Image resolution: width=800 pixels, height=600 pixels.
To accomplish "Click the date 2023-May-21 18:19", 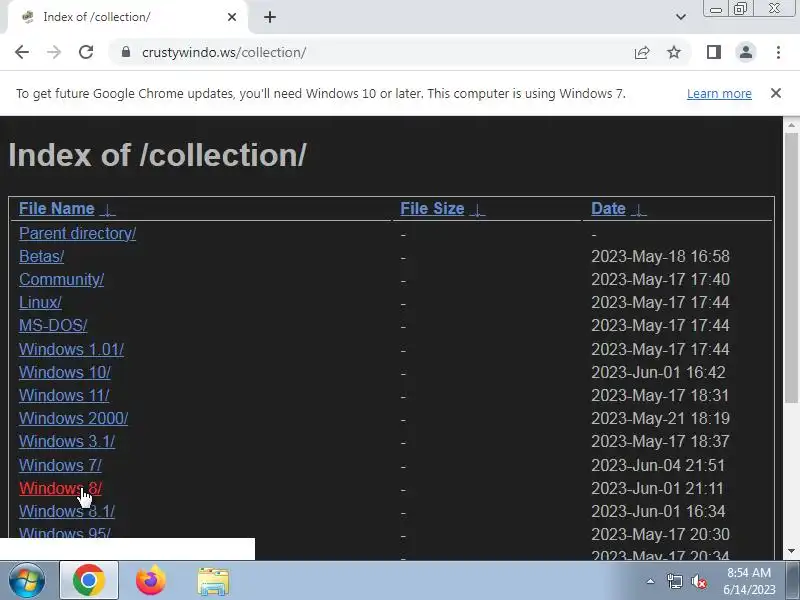I will [x=660, y=418].
